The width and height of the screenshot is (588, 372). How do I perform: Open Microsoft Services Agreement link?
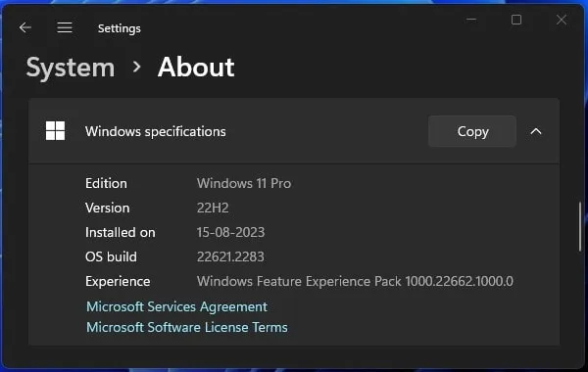[176, 306]
